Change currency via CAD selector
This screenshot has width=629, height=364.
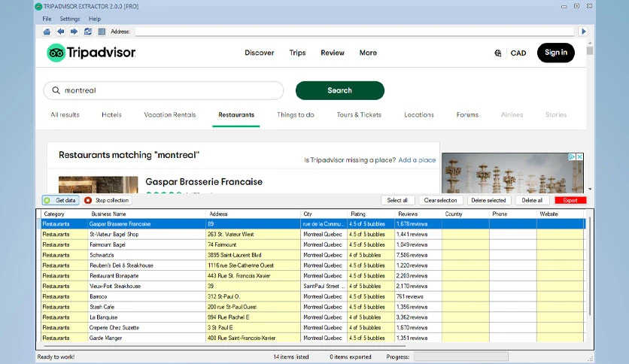pyautogui.click(x=518, y=53)
